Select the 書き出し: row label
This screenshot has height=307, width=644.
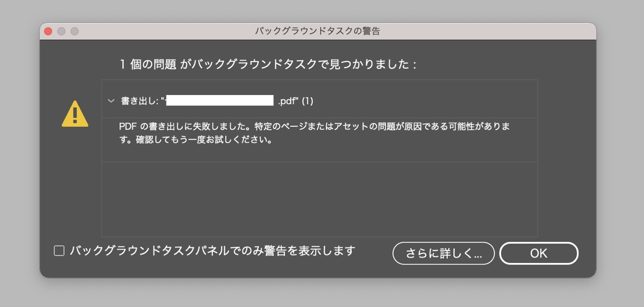click(140, 101)
